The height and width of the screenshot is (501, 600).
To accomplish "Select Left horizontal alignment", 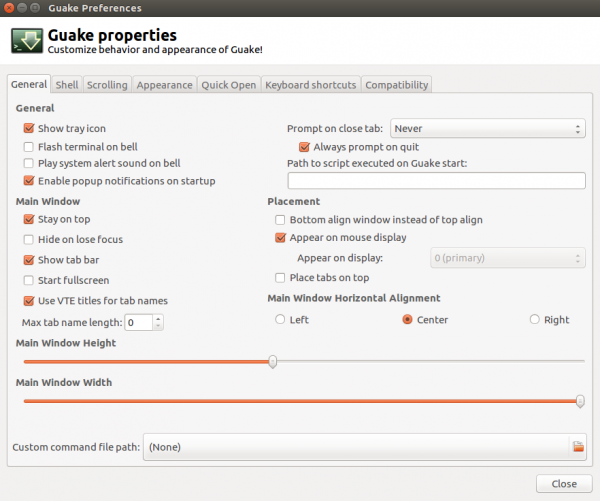I will tap(280, 320).
